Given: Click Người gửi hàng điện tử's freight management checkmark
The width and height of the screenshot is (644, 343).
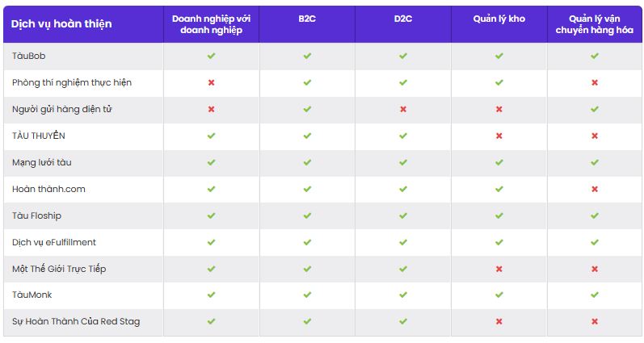Looking at the screenshot, I should [x=594, y=109].
